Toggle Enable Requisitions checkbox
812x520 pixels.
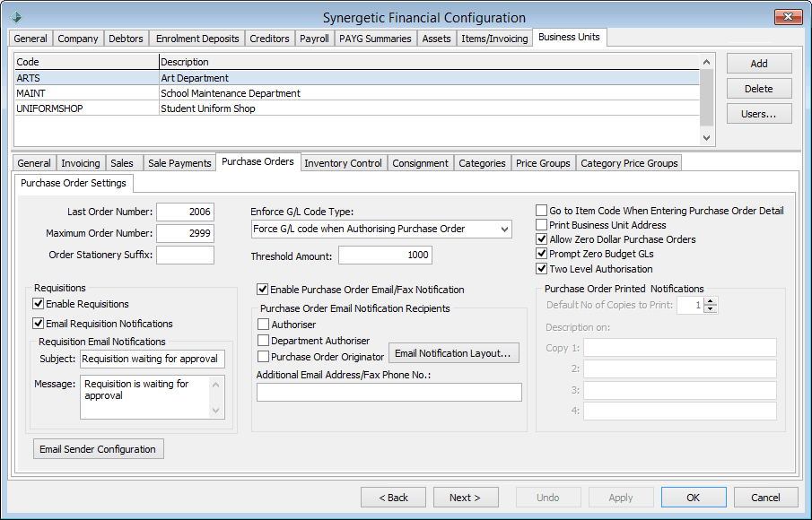pyautogui.click(x=39, y=304)
